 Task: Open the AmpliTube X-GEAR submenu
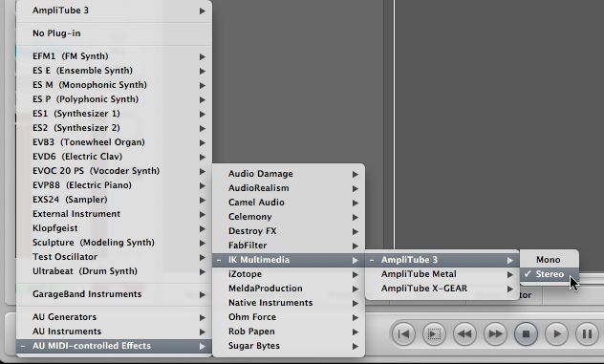442,289
